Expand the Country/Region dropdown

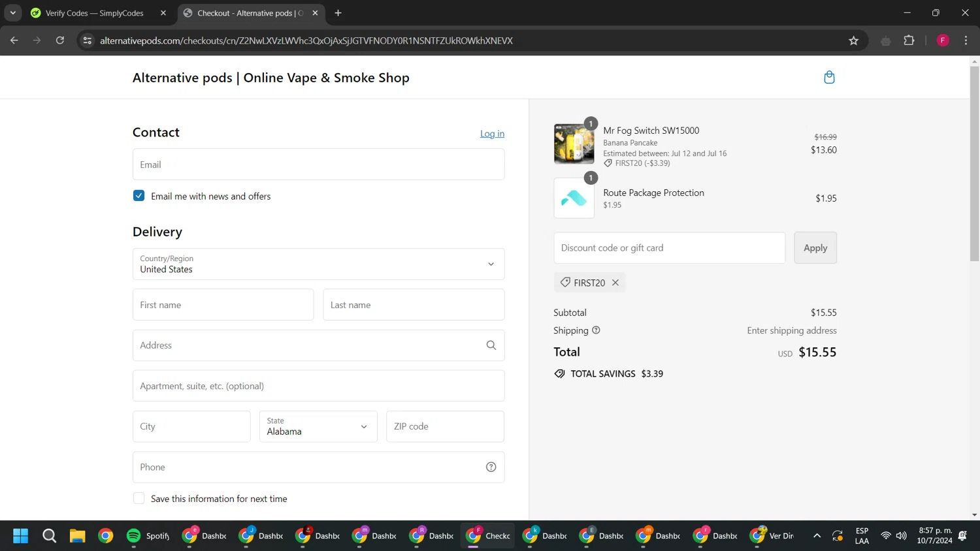coord(319,264)
